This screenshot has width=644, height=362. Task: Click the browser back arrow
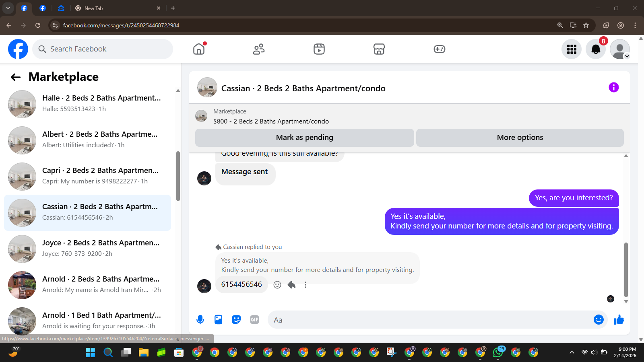pos(9,25)
